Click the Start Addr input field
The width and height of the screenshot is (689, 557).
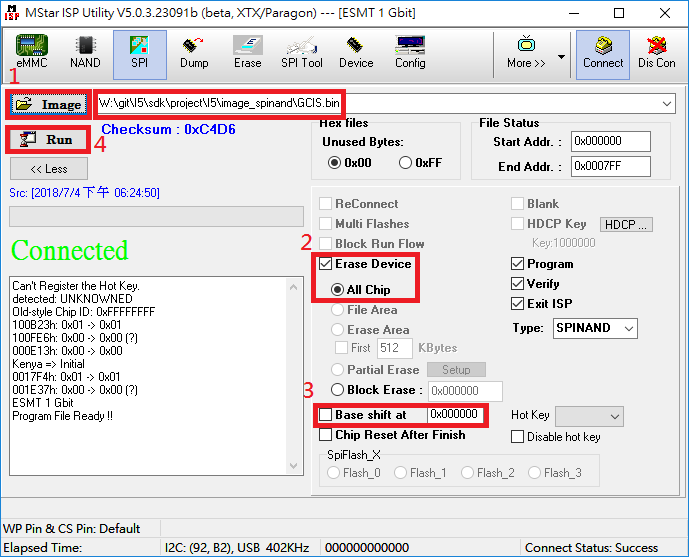[x=611, y=142]
